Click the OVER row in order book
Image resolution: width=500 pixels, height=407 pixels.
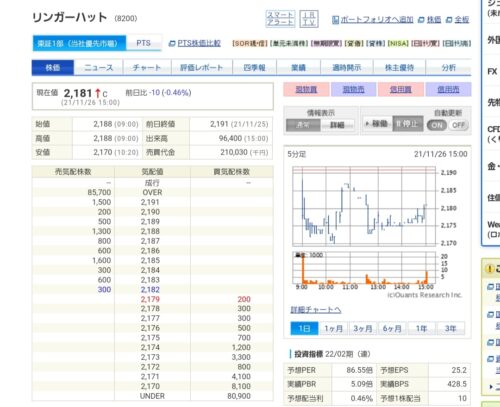153,193
